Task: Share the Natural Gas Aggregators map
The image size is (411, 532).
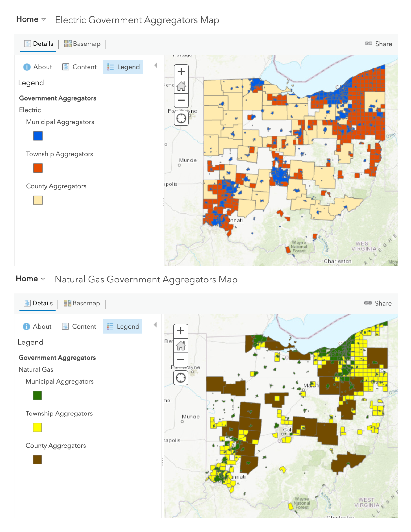Action: pyautogui.click(x=378, y=303)
